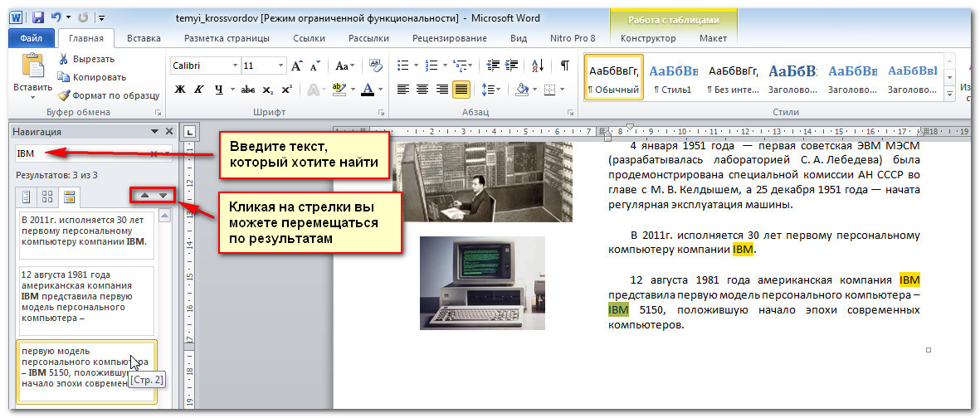Screen dimensions: 980x418
Task: Apply the Обычный style
Action: coord(614,77)
